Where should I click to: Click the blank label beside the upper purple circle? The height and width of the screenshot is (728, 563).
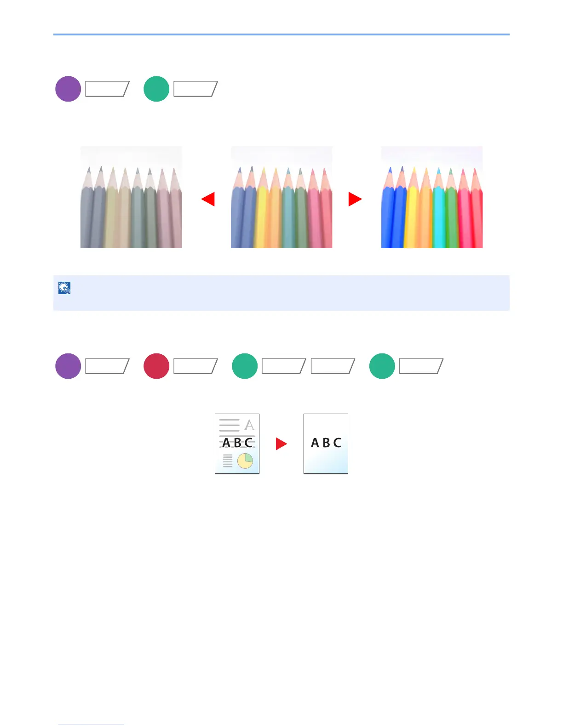point(107,89)
